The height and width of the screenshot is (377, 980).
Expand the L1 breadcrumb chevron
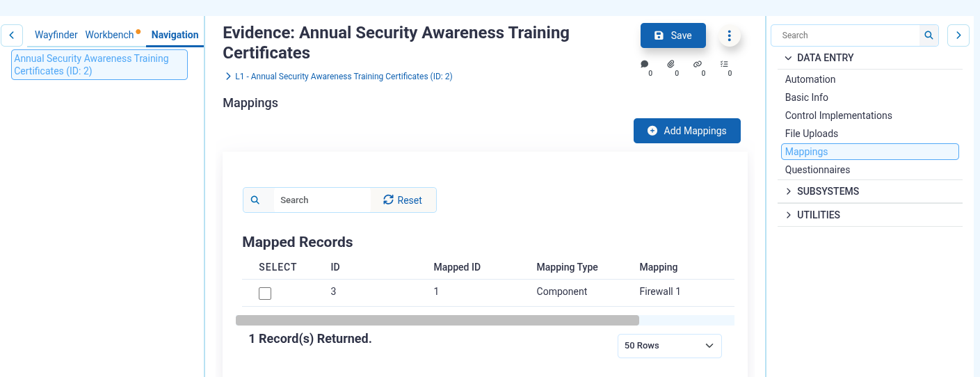click(228, 77)
